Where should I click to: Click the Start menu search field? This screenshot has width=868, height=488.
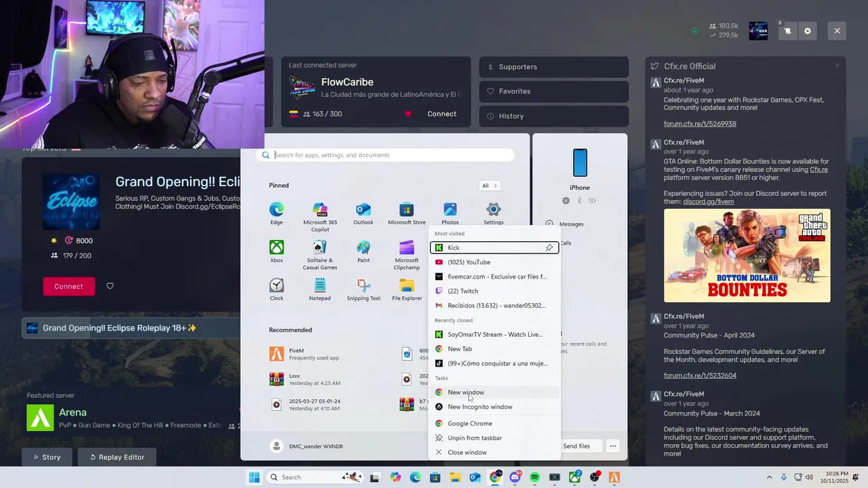tap(384, 155)
